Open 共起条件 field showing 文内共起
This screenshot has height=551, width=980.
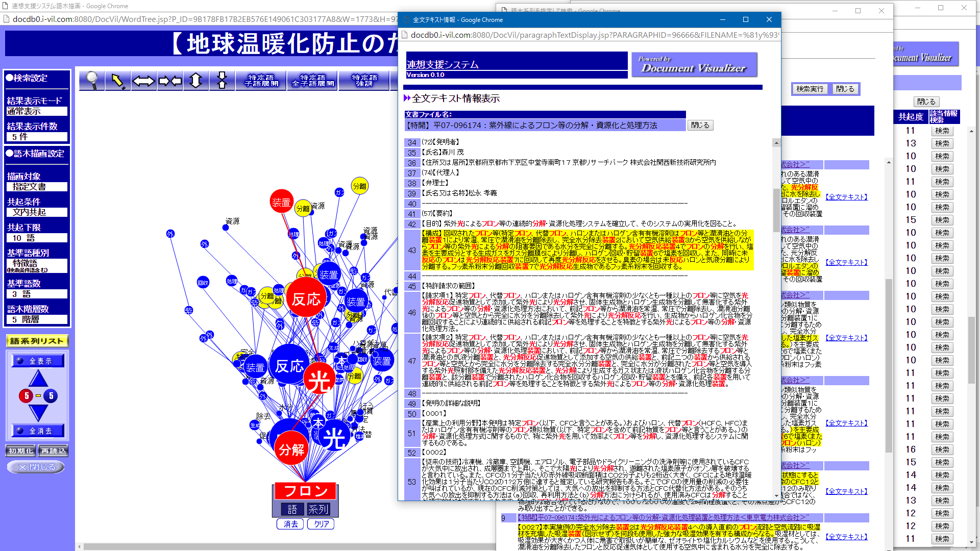pyautogui.click(x=37, y=212)
